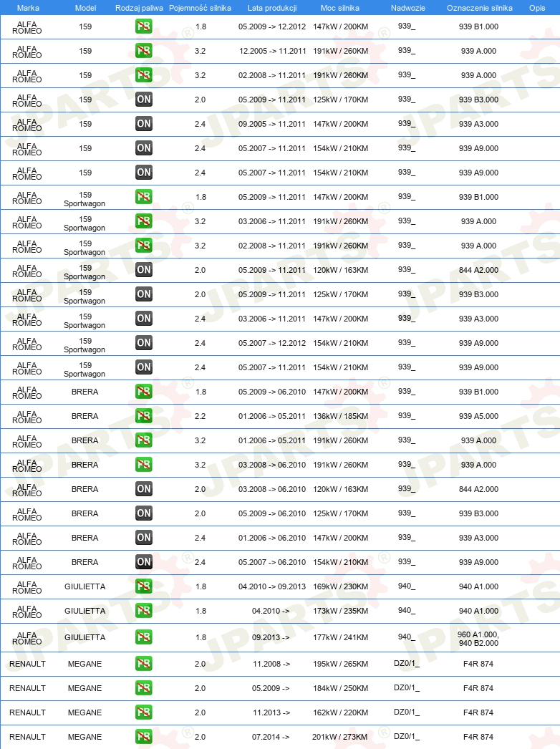Click the 'Marka' column header
Image resolution: width=560 pixels, height=749 pixels.
tap(28, 8)
